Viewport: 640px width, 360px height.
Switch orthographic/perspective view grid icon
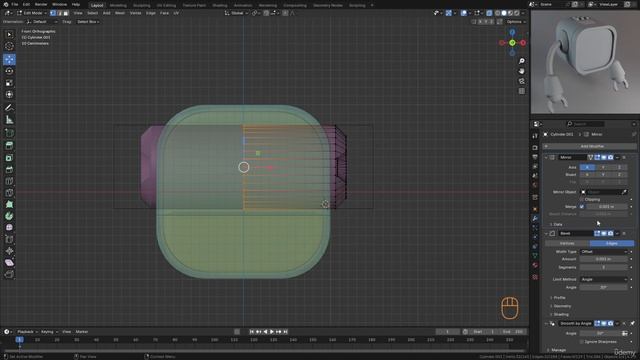tap(522, 91)
